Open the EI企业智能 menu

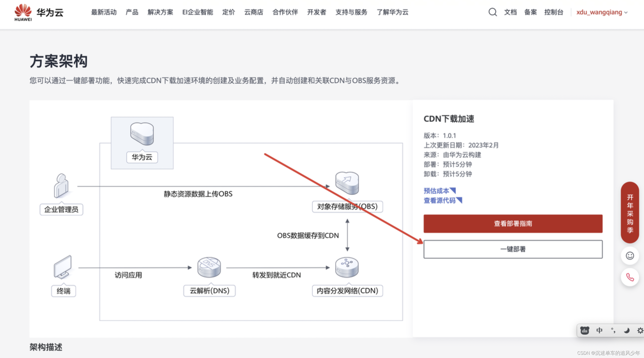click(198, 12)
